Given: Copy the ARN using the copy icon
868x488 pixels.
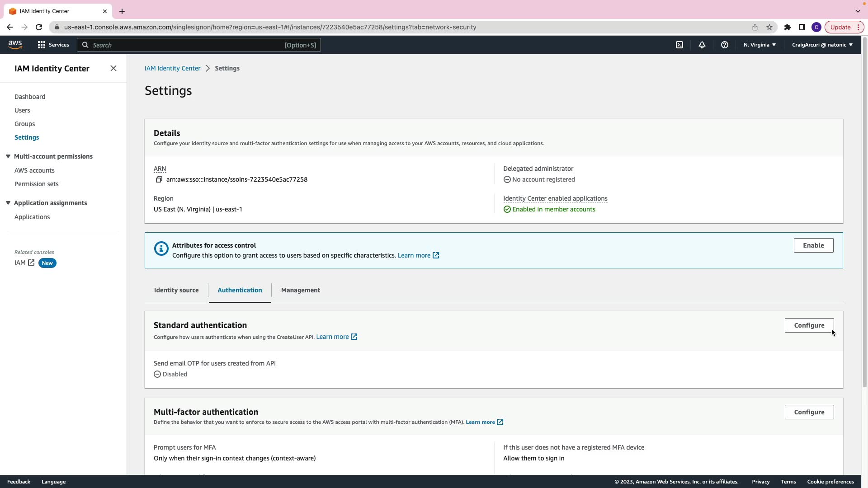Looking at the screenshot, I should (159, 179).
